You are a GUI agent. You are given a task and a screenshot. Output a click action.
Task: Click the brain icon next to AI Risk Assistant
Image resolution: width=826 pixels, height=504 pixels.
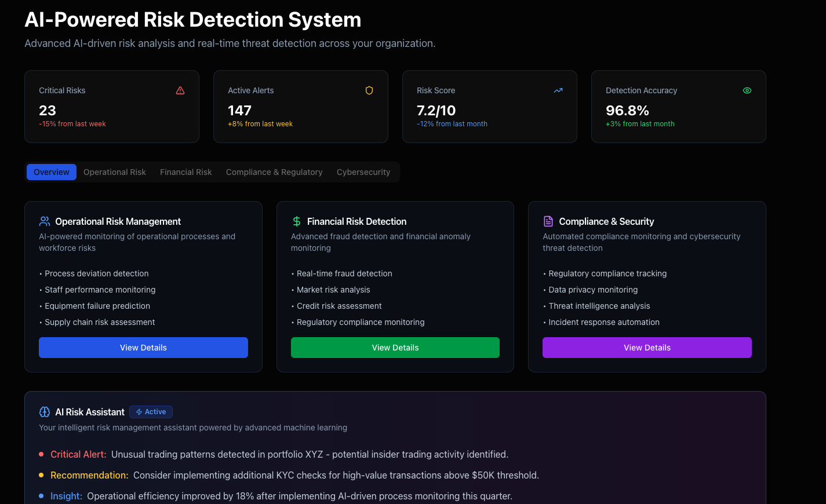(45, 412)
